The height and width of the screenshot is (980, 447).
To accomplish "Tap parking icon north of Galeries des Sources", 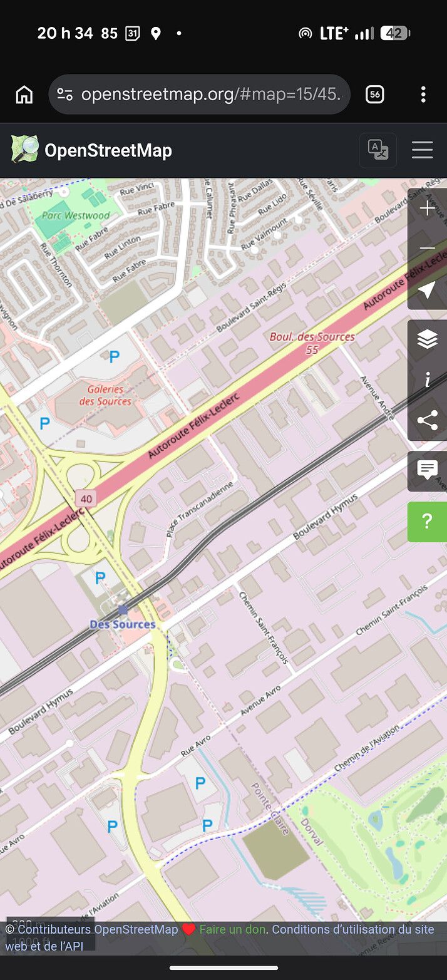I will pos(114,358).
